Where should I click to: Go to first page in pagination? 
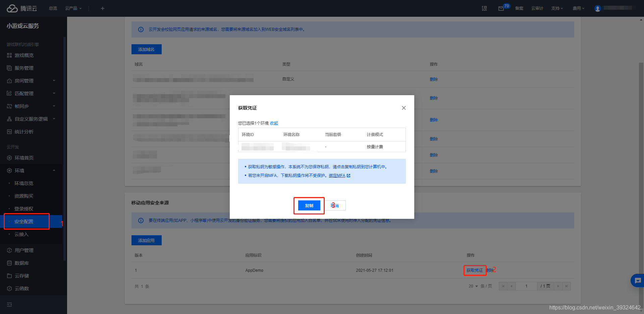pos(503,286)
